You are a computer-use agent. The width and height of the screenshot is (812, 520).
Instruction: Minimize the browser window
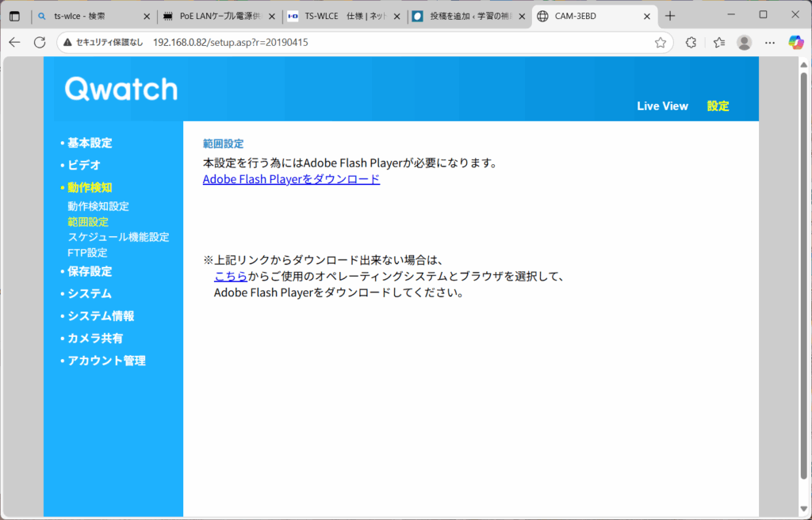731,15
